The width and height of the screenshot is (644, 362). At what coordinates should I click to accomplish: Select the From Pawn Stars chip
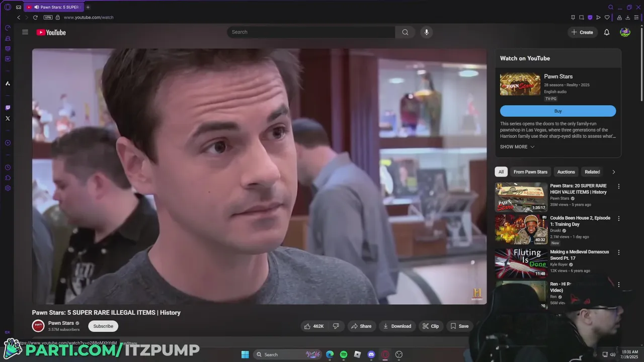[x=530, y=172]
